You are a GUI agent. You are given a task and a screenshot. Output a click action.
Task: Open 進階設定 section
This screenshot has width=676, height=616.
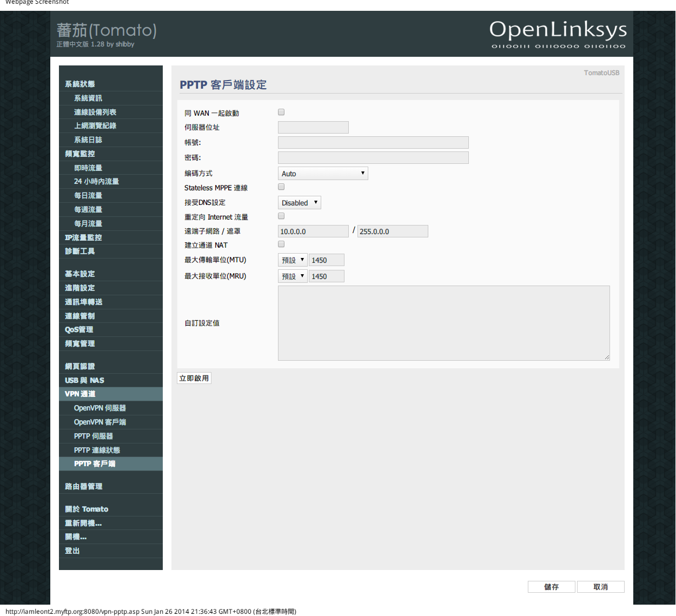click(111, 288)
